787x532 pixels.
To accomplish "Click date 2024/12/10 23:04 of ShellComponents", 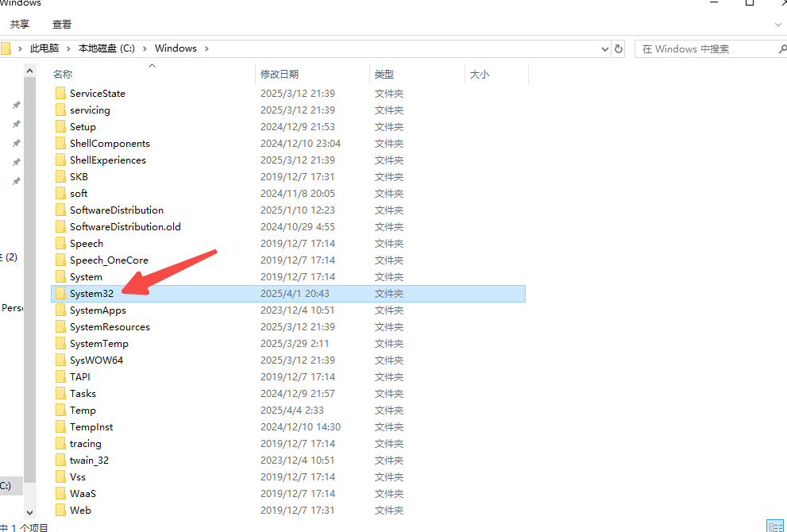I will coord(300,144).
